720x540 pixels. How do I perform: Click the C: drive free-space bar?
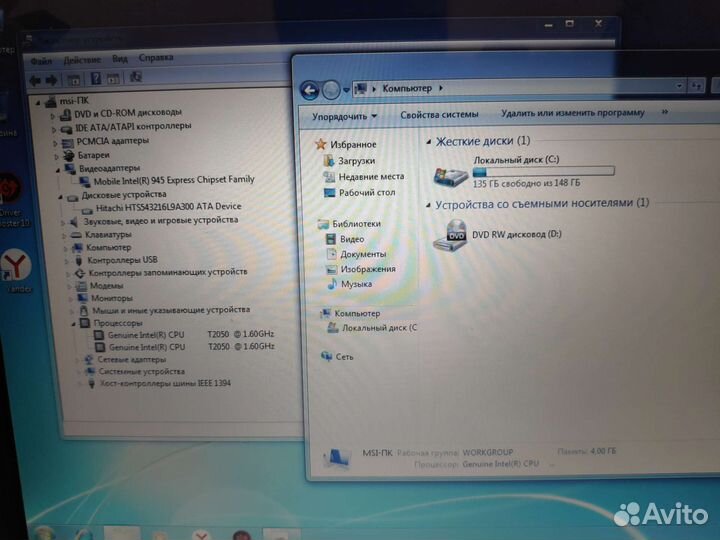[x=543, y=171]
